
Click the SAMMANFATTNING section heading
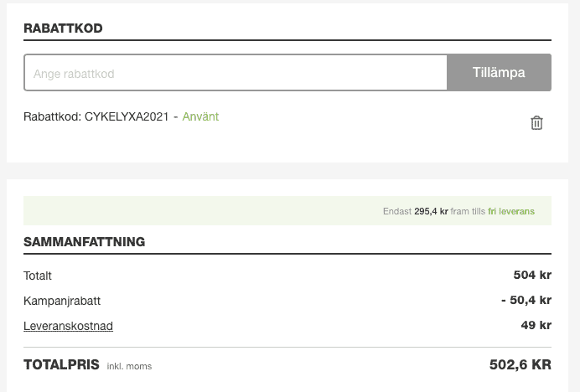(x=84, y=242)
